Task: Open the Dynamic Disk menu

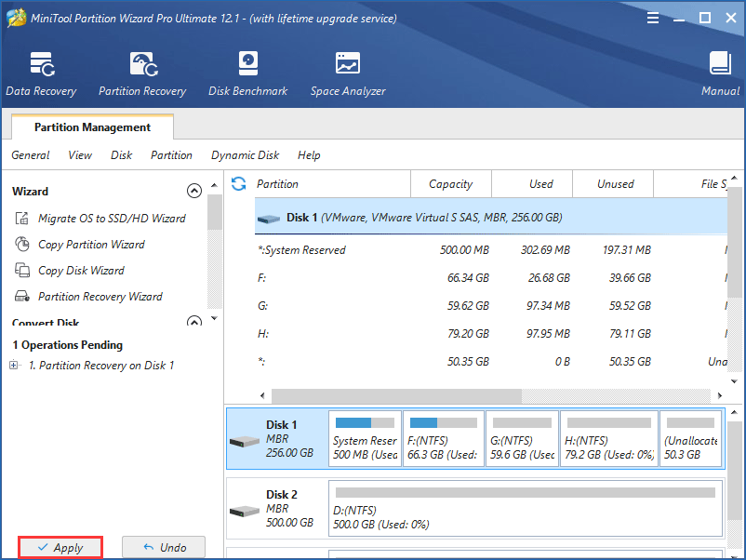Action: coord(245,155)
